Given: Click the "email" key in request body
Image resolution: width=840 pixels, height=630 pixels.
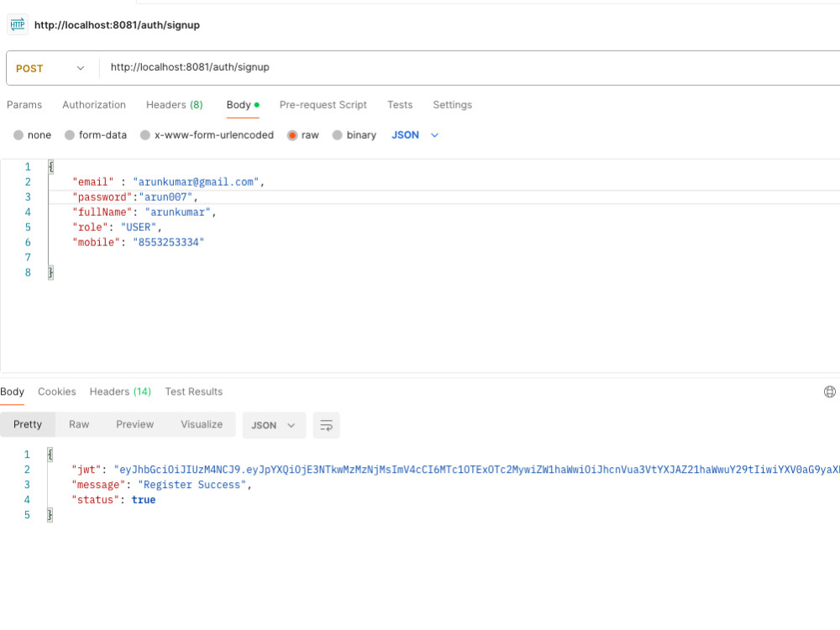Looking at the screenshot, I should [93, 182].
